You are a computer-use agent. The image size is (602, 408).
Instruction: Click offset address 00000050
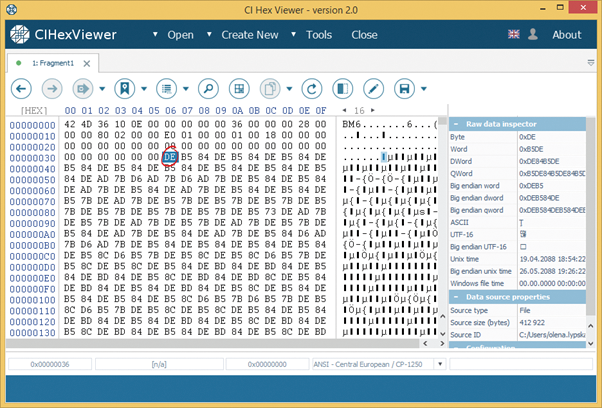33,180
